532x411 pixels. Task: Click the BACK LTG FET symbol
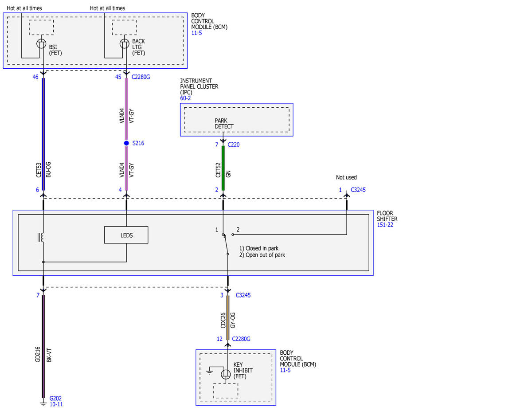click(x=125, y=43)
